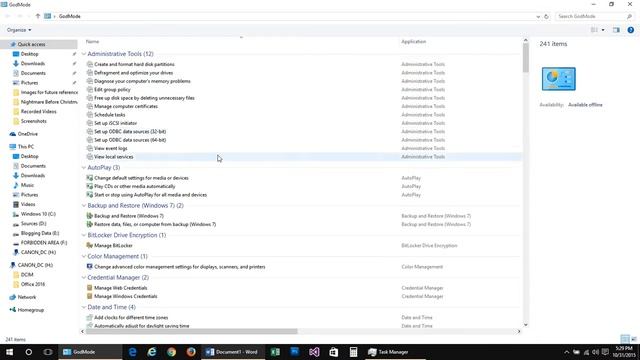The width and height of the screenshot is (640, 360).
Task: Click the Manage Web Credentials icon
Action: point(90,288)
